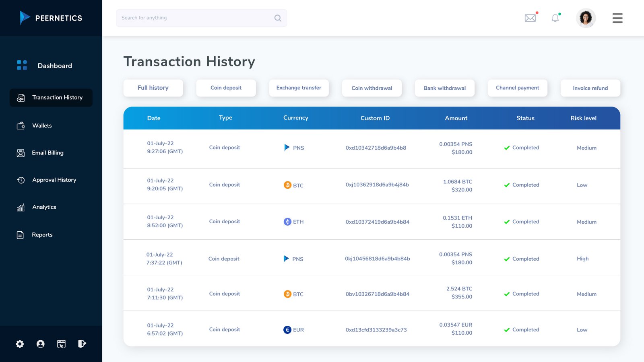Image resolution: width=644 pixels, height=362 pixels.
Task: Open the hamburger menu icon
Action: point(617,18)
